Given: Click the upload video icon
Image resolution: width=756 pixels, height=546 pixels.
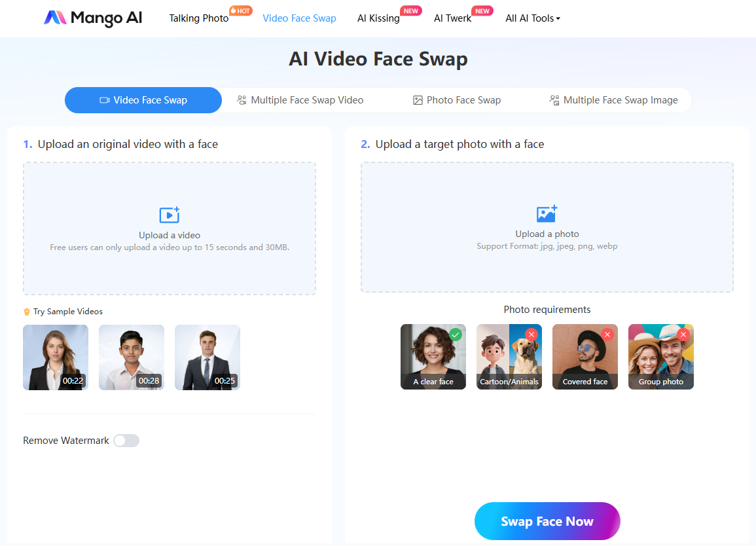Looking at the screenshot, I should click(170, 215).
